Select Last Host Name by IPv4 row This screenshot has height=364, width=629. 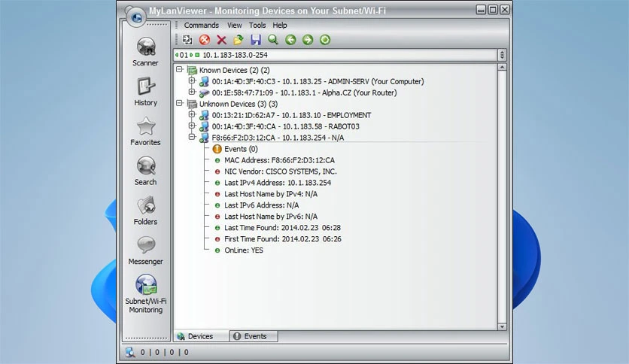point(271,194)
